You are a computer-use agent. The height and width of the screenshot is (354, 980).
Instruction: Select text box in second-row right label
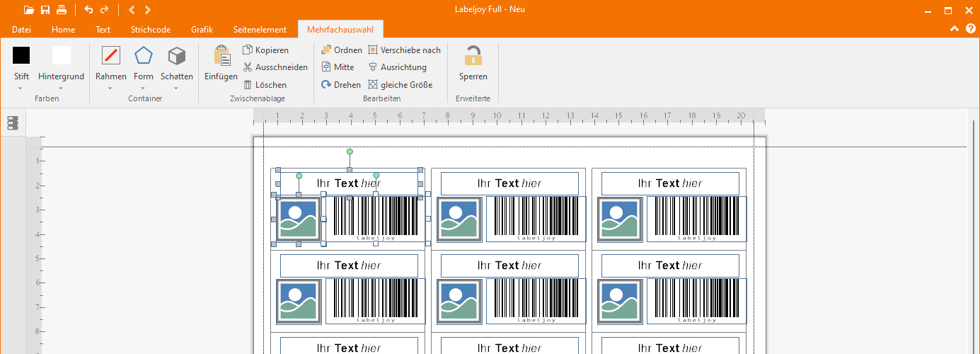pyautogui.click(x=671, y=265)
